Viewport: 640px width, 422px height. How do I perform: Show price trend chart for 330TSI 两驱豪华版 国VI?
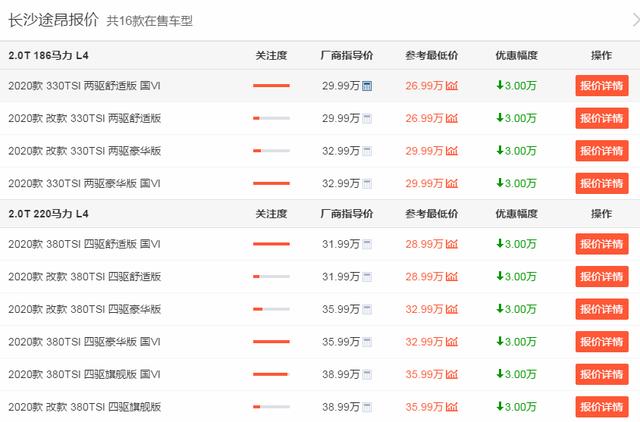(x=452, y=183)
